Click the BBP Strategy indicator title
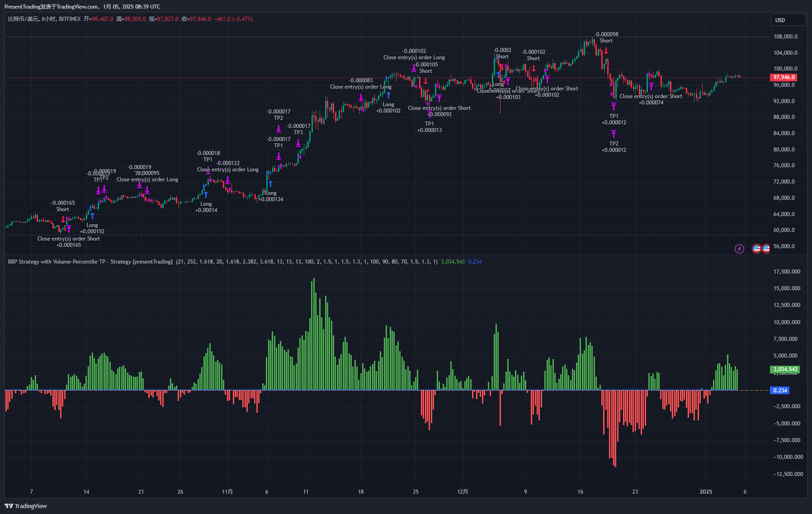Image resolution: width=812 pixels, height=514 pixels. 90,262
